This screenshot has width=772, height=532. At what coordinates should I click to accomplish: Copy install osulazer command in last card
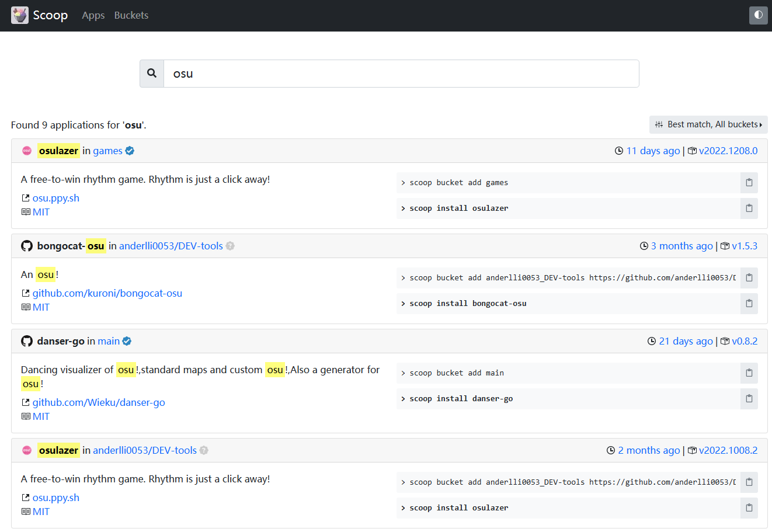point(749,508)
